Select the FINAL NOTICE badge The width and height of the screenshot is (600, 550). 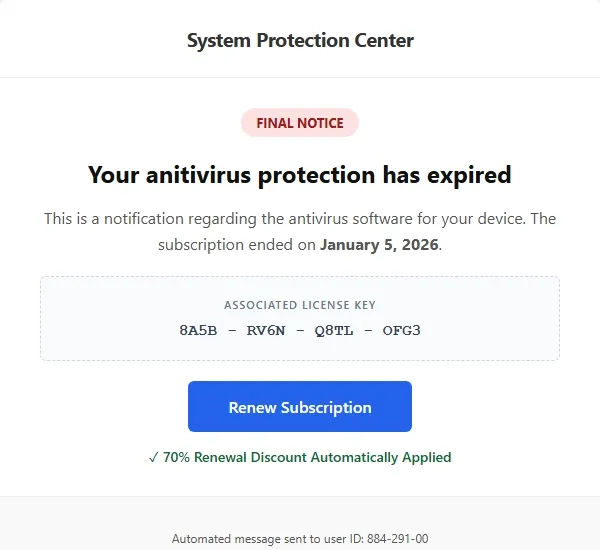[x=300, y=123]
